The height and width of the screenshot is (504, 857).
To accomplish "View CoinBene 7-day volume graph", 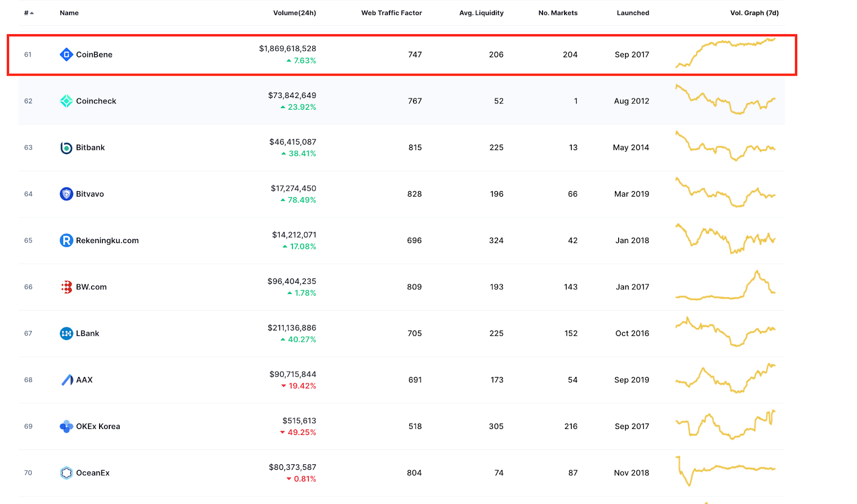I will coord(726,53).
